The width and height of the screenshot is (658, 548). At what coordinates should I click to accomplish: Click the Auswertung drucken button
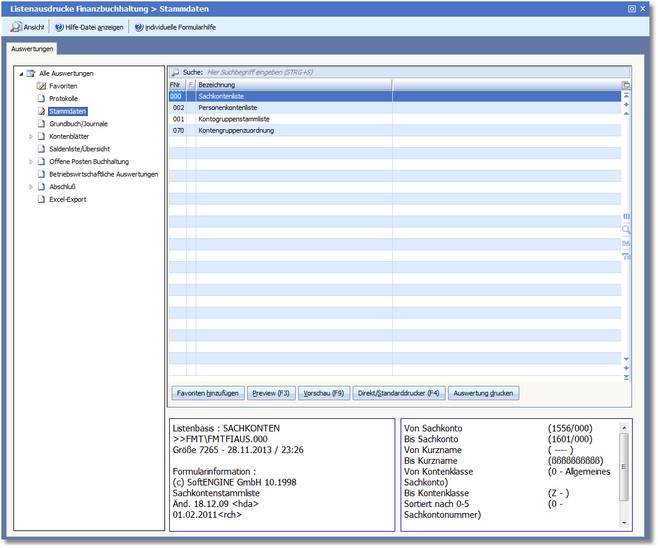(483, 393)
